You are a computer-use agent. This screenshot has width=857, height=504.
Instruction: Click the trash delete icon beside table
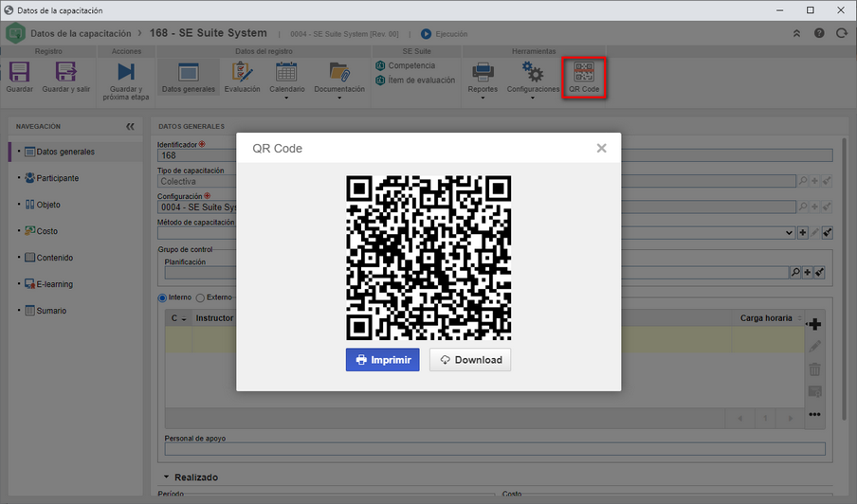814,369
